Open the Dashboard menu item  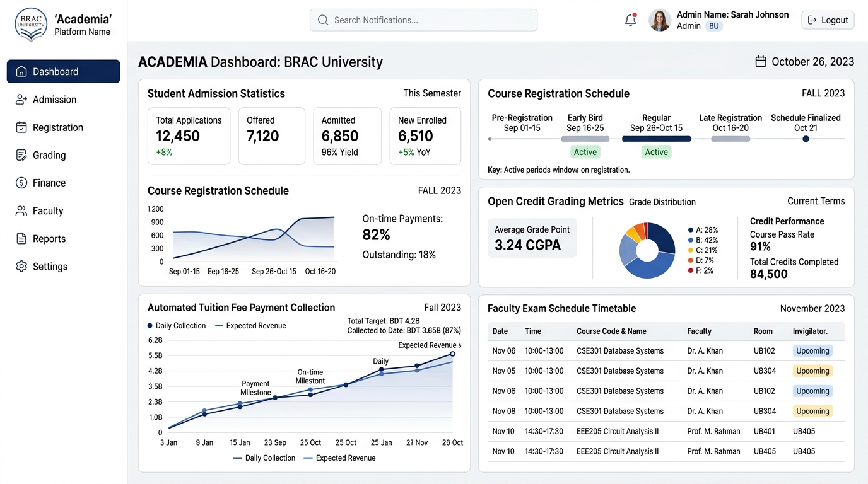63,72
